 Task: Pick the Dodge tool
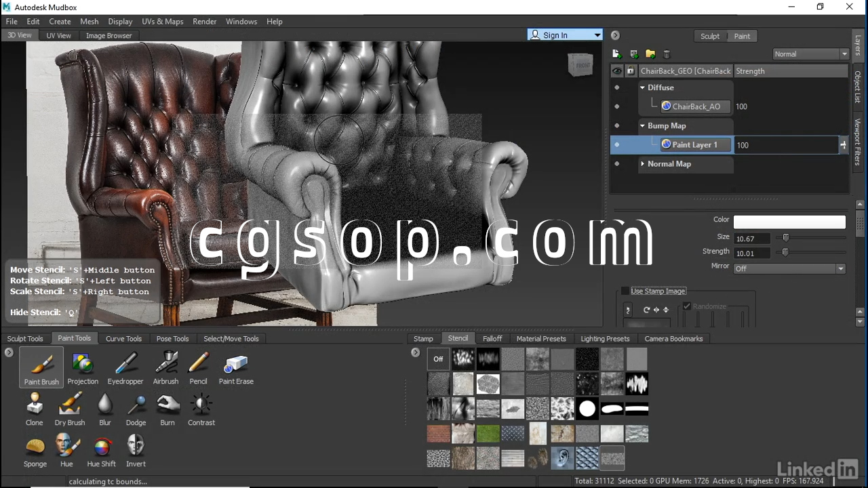(136, 409)
